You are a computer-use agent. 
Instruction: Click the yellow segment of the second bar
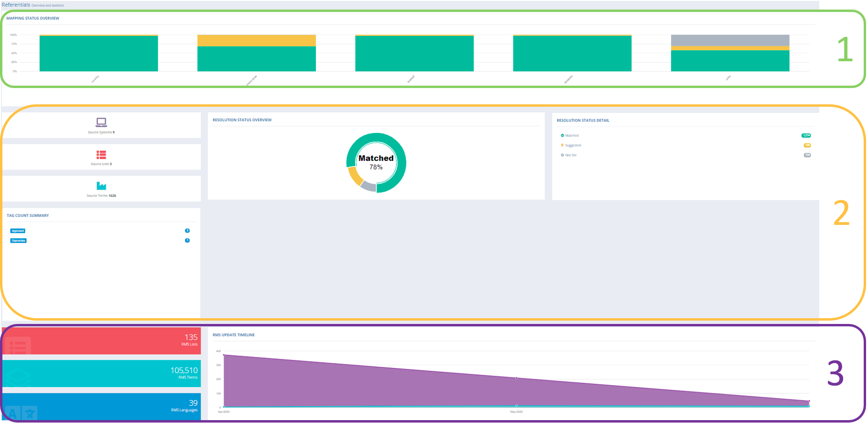point(256,40)
